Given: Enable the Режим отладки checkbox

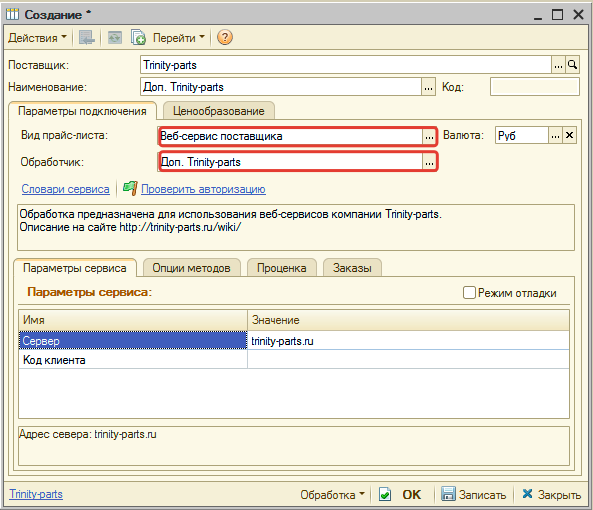Looking at the screenshot, I should tap(469, 293).
